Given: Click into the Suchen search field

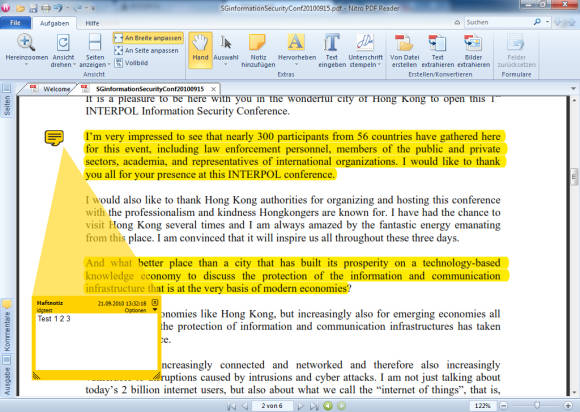Looking at the screenshot, I should tap(498, 22).
